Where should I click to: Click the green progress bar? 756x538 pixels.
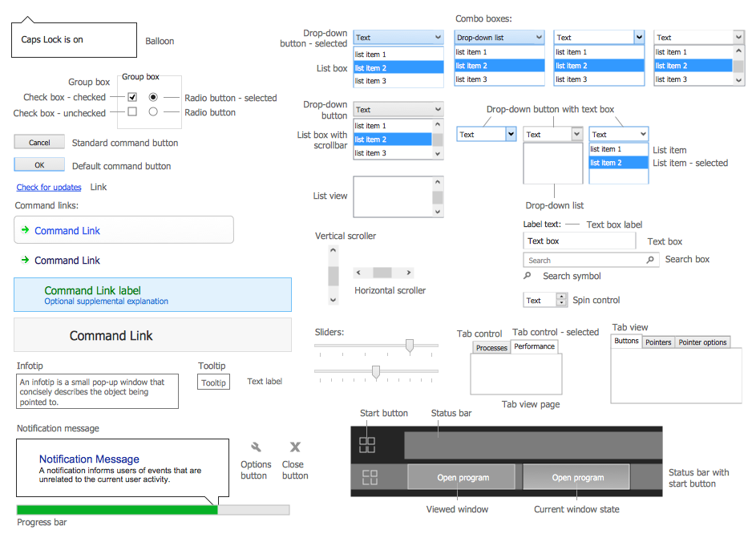pos(117,510)
